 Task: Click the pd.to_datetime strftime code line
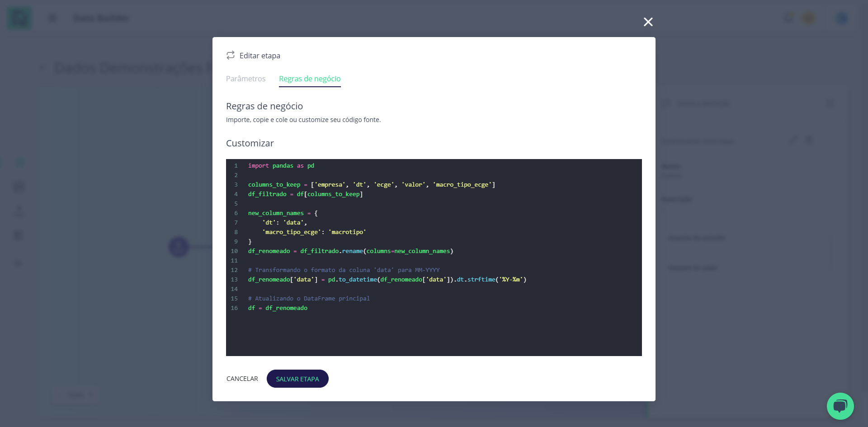[387, 280]
